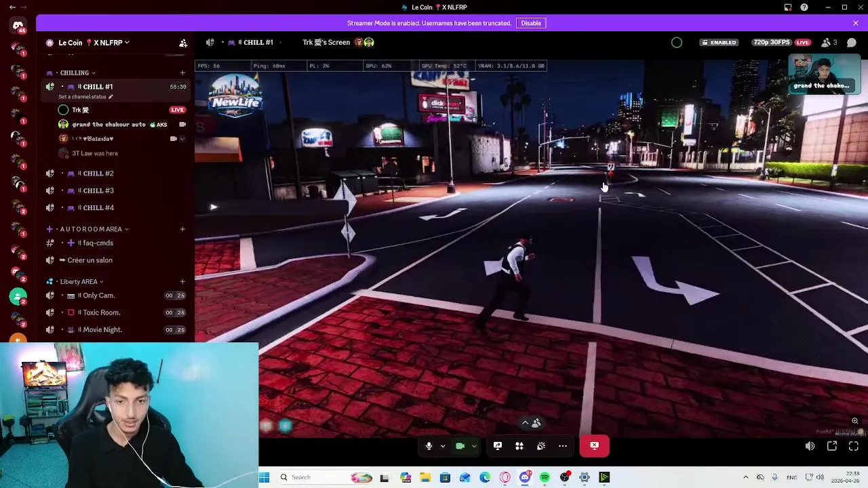Open Discord direct messages home icon
This screenshot has height=488, width=868.
pos(18,26)
